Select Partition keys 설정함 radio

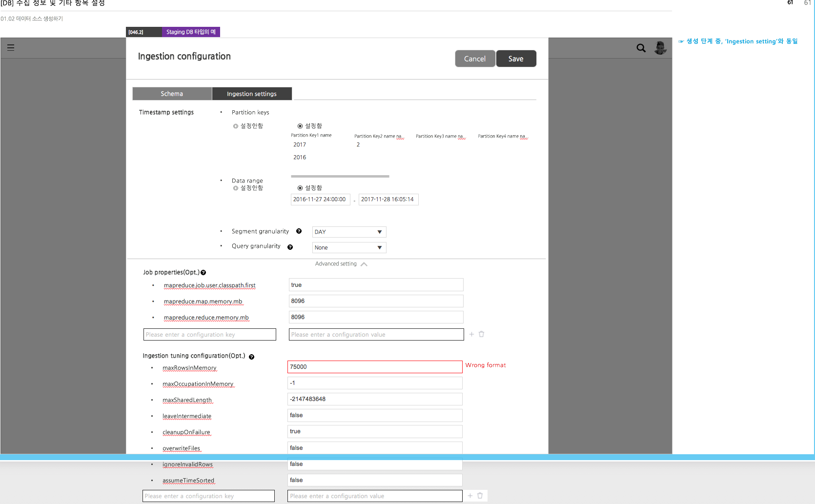coord(300,126)
